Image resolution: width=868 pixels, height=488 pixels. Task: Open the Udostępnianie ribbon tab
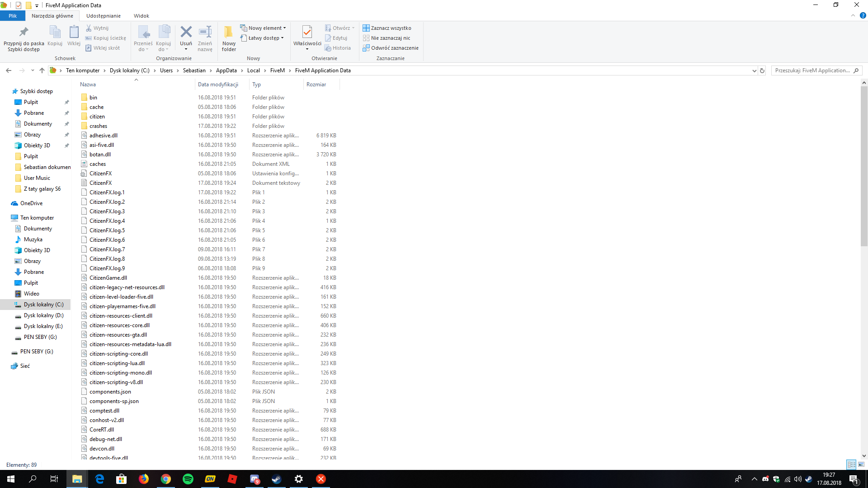point(104,16)
